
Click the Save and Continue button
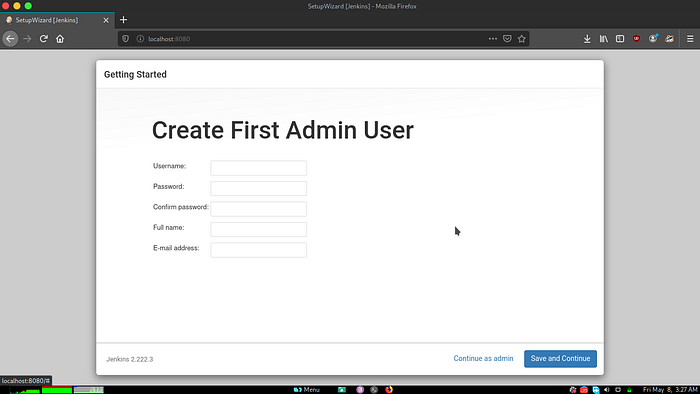tap(560, 359)
